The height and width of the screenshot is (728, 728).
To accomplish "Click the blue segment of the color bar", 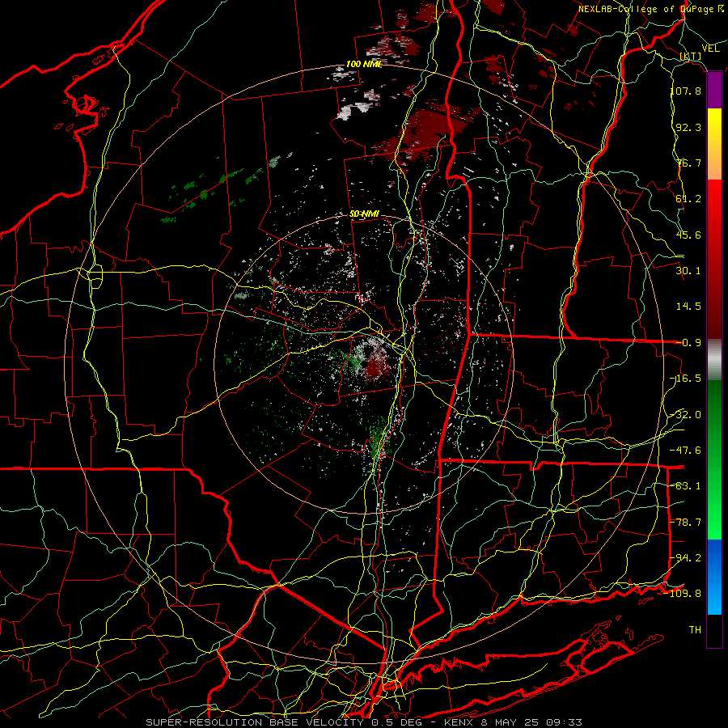I will click(714, 577).
